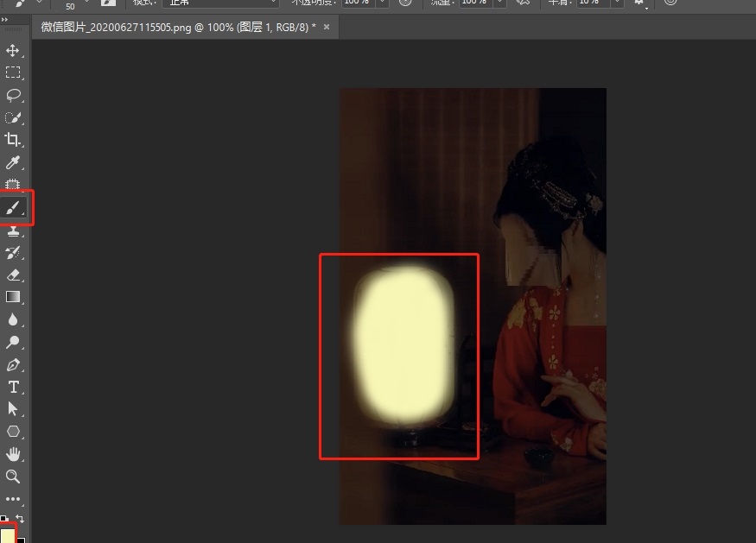Screen dimensions: 756x543
Task: Select the Lasso tool
Action: click(13, 95)
